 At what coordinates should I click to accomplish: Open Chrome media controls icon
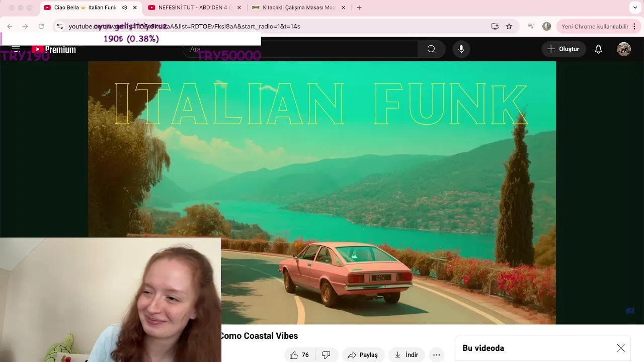click(x=531, y=26)
